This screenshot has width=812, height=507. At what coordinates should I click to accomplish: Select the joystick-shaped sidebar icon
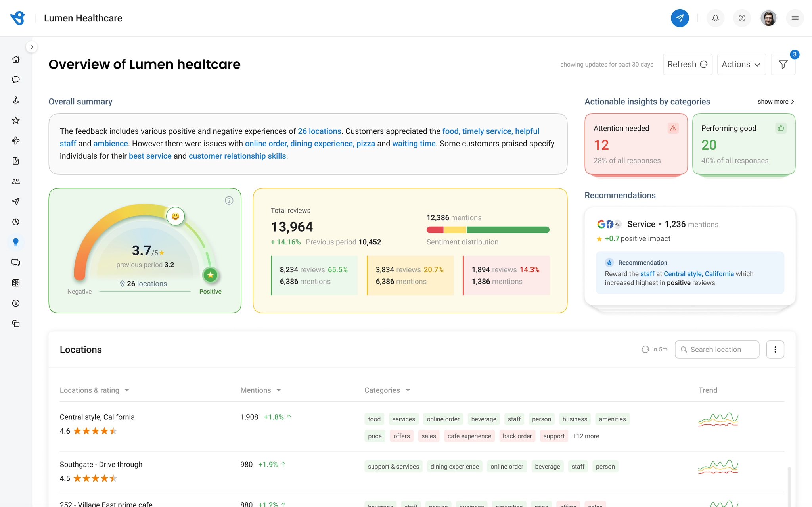point(16,100)
